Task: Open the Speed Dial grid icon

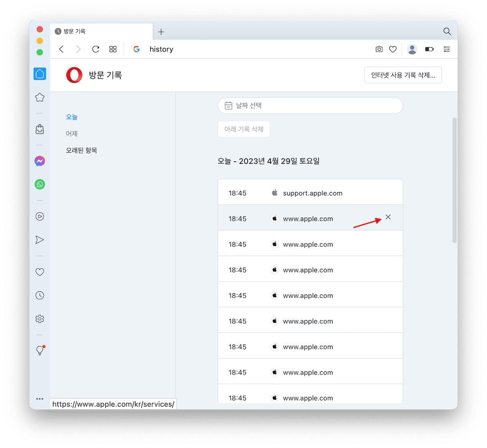Action: click(113, 49)
